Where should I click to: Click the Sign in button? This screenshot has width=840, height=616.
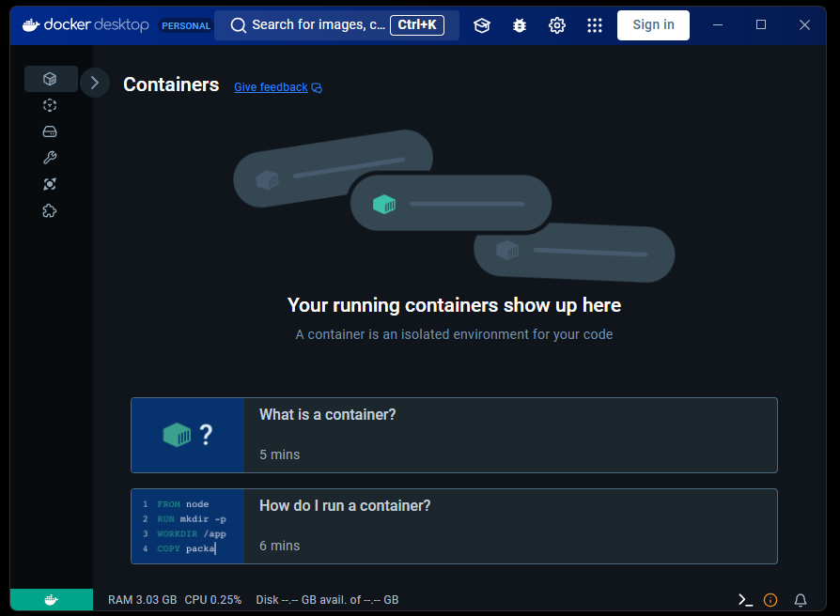653,25
